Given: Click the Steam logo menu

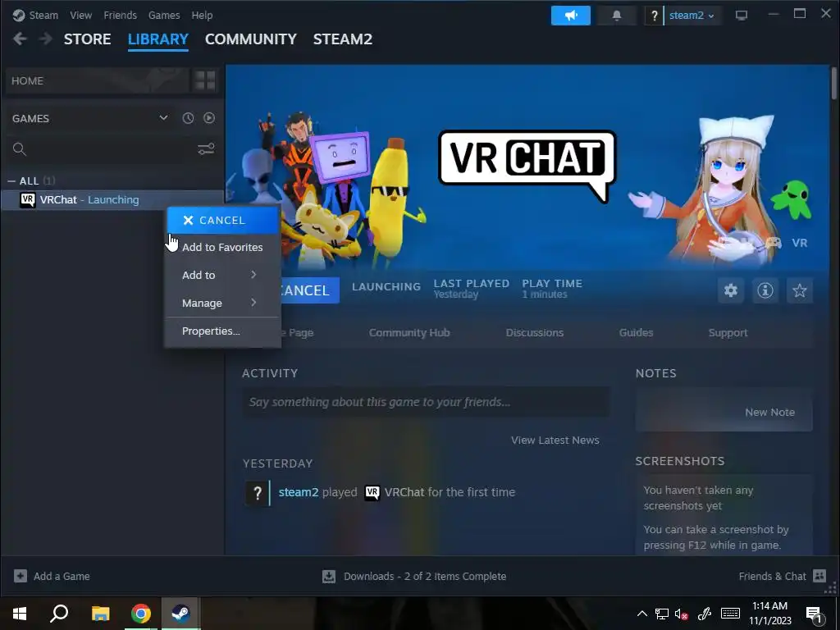Looking at the screenshot, I should tap(35, 15).
